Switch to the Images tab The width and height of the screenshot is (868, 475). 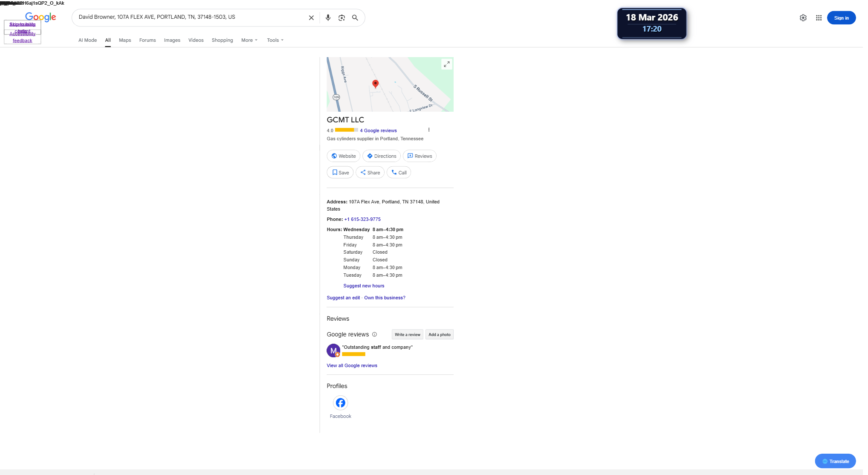coord(172,40)
